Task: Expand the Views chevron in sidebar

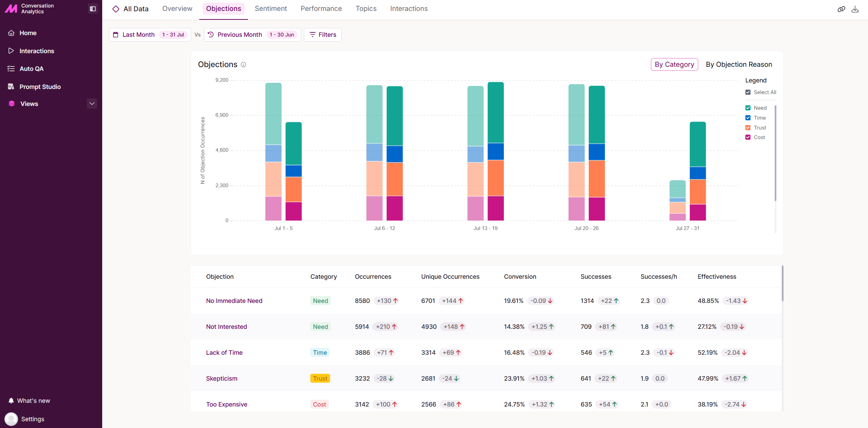Action: [x=92, y=104]
